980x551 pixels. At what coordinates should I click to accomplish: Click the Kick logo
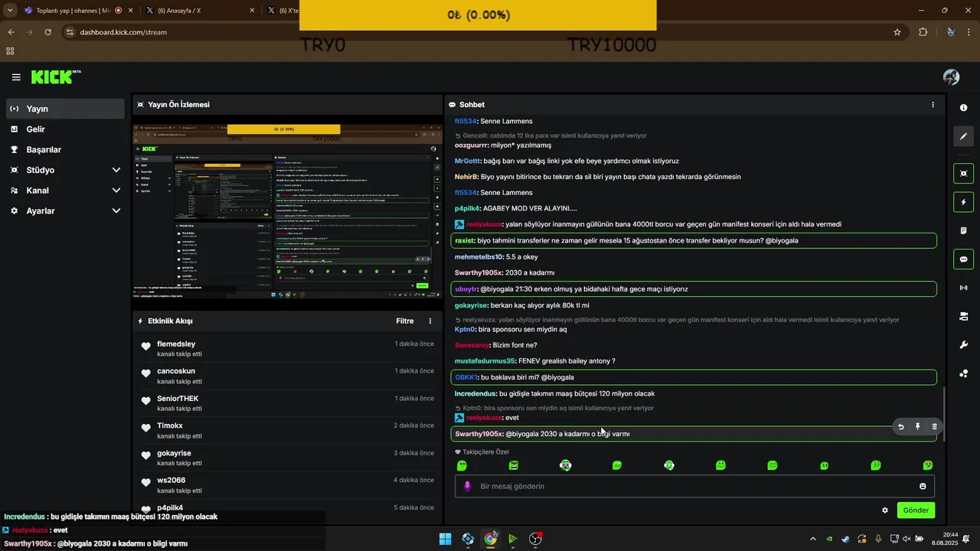tap(55, 77)
